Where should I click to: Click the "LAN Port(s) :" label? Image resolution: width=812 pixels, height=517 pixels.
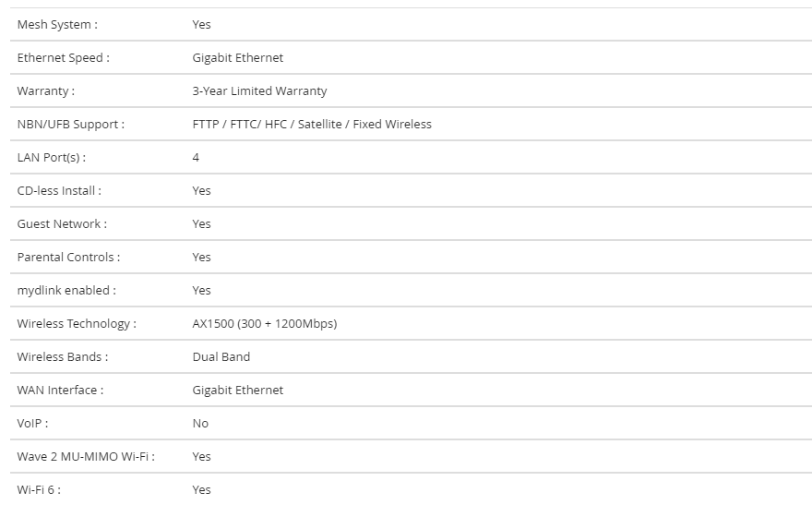coord(51,158)
